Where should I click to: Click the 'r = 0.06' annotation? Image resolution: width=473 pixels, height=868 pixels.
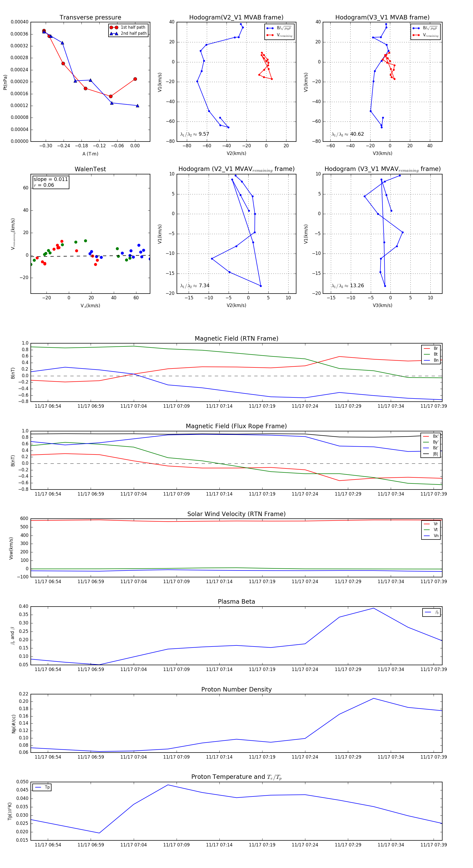point(44,185)
